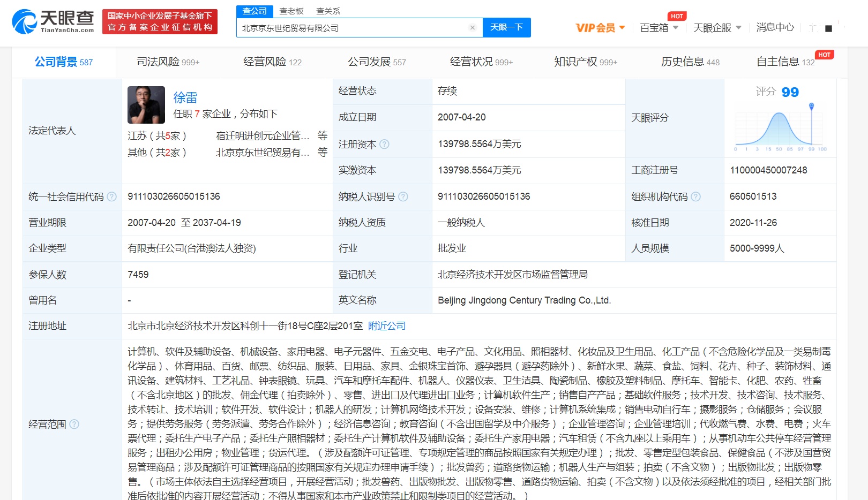Select 经营状态 value 存续
The height and width of the screenshot is (500, 868).
coord(447,91)
